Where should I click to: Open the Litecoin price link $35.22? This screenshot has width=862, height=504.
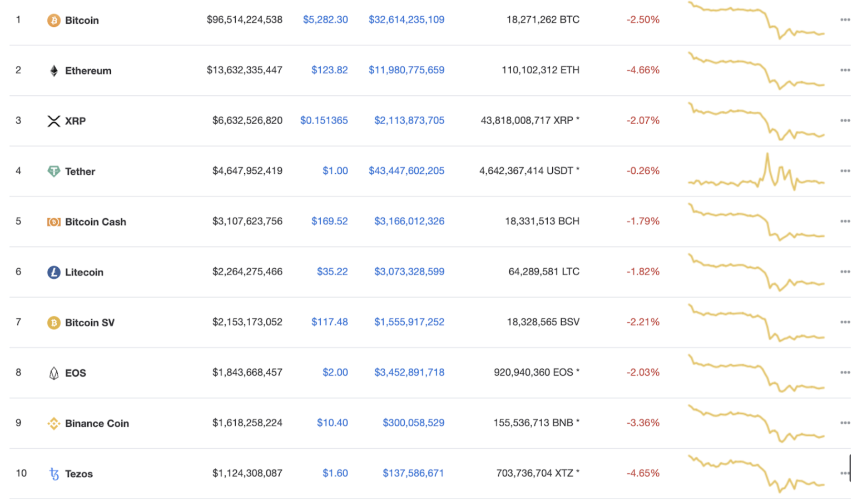(x=332, y=272)
